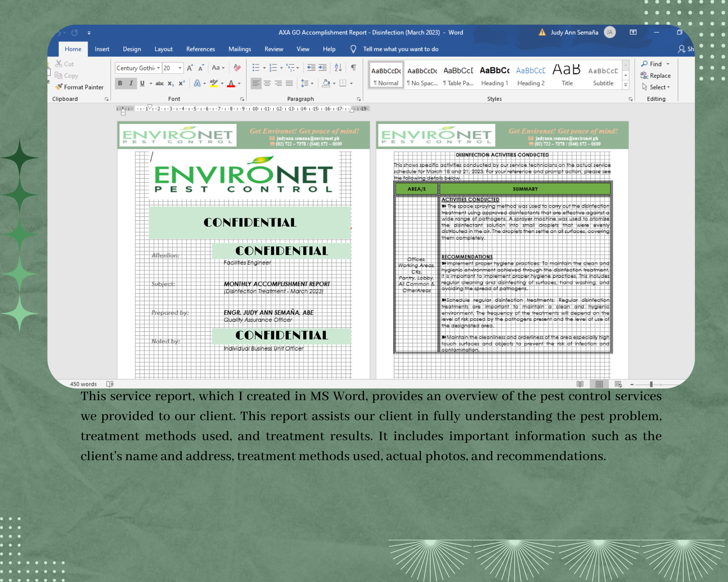Expand the bullet library dropdown arrow
The image size is (728, 582).
click(264, 68)
